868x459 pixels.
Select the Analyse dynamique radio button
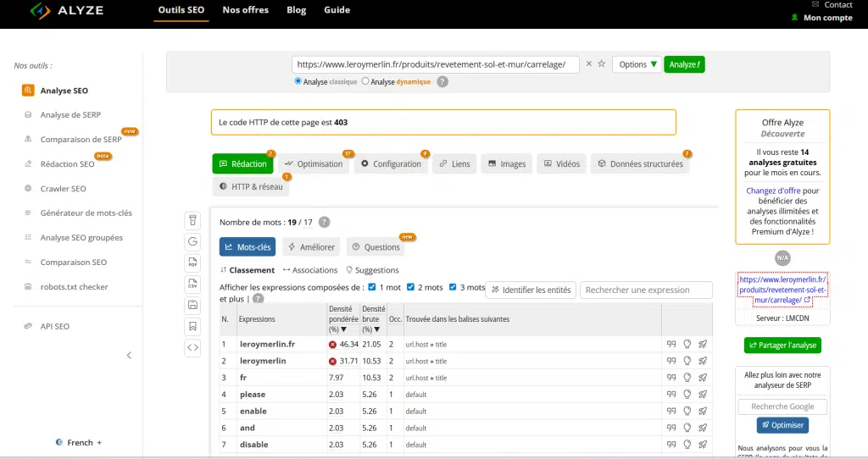click(x=365, y=80)
